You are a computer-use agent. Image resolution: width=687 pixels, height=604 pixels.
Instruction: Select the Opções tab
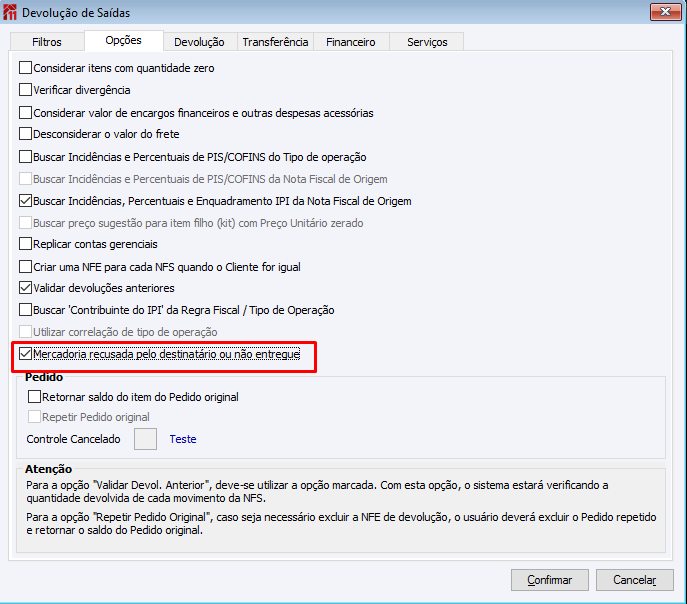point(124,41)
